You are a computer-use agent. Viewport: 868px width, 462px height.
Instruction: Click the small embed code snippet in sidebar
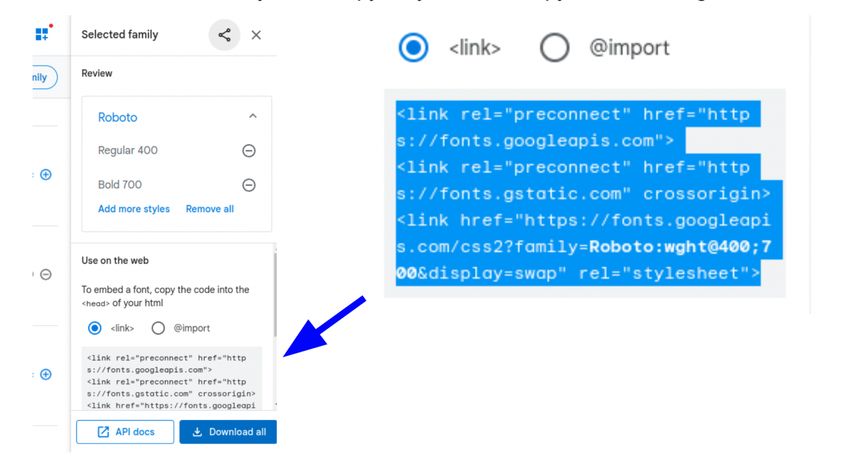(x=172, y=379)
